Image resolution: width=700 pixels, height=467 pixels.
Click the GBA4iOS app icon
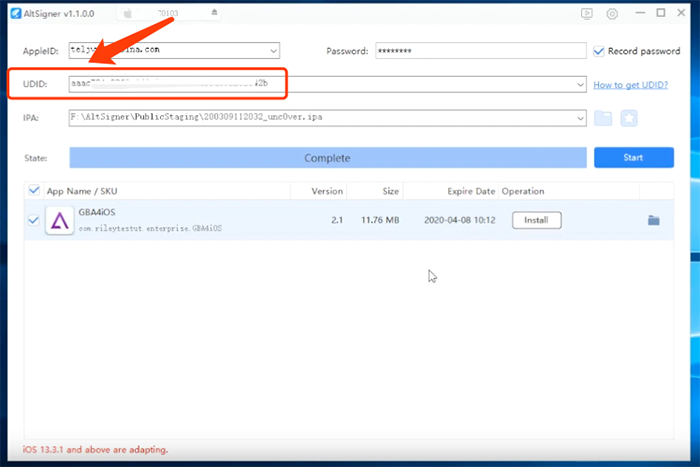pyautogui.click(x=59, y=220)
